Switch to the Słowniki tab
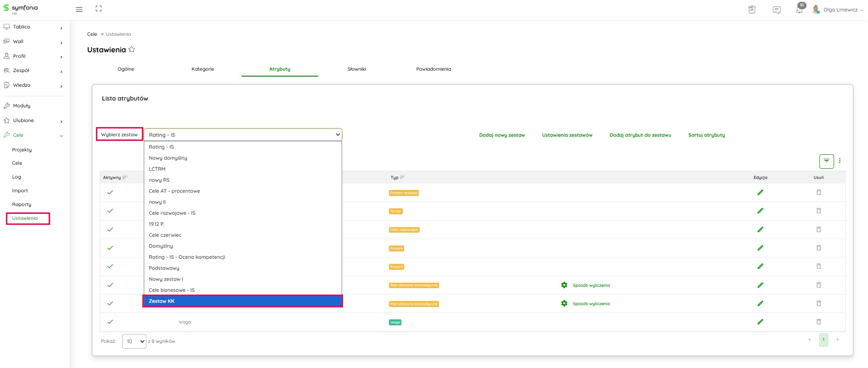Viewport: 868px width, 368px height. (x=356, y=69)
